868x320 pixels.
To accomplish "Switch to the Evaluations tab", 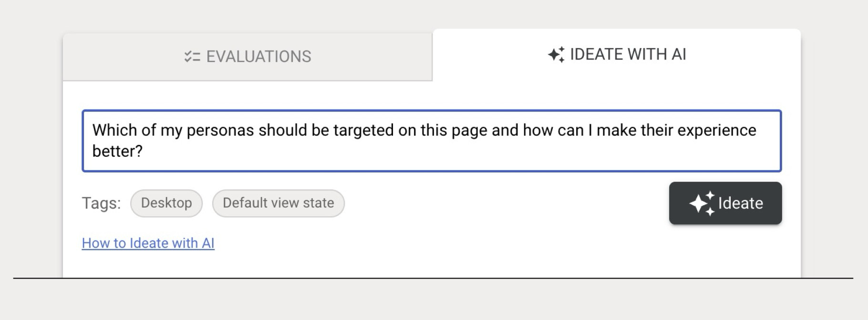I will click(248, 57).
